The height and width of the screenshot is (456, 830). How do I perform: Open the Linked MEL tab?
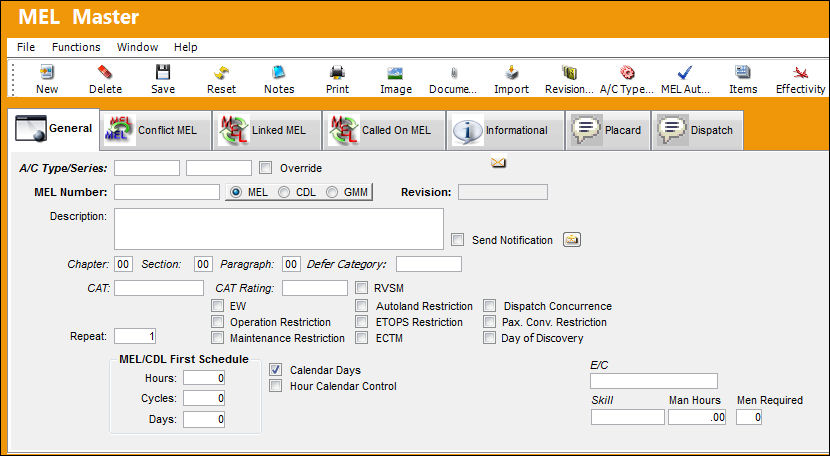(267, 130)
